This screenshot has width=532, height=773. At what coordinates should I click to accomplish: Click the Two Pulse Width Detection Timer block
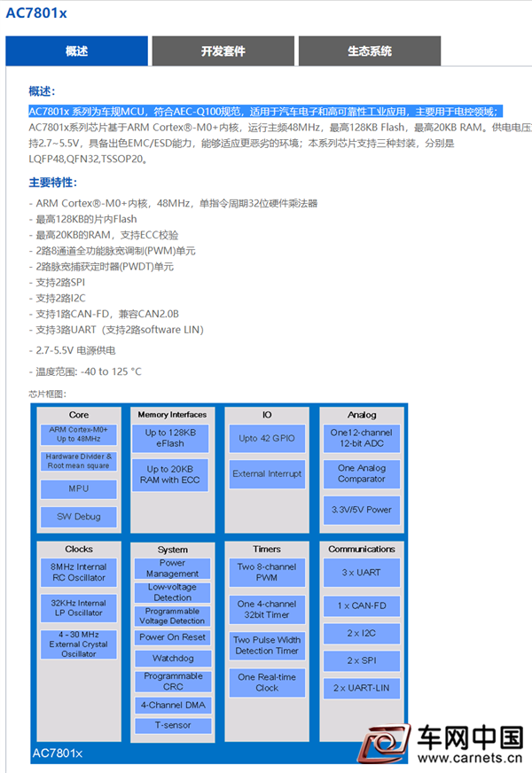coord(267,645)
